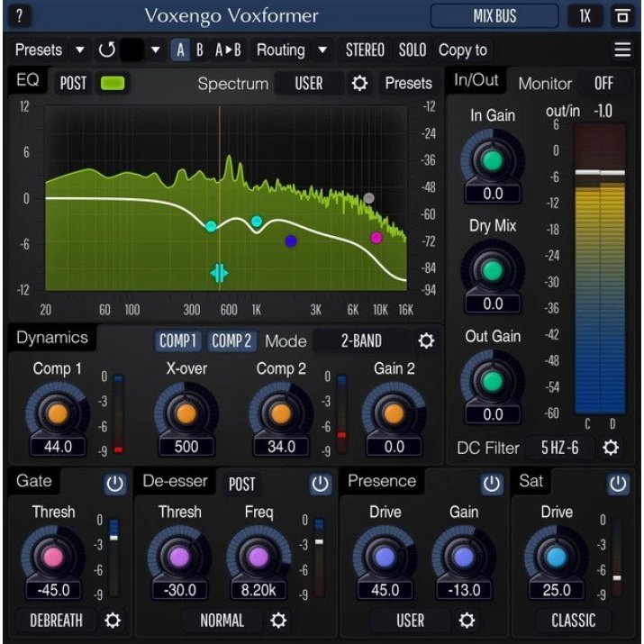Viewport: 644px width, 644px height.
Task: Select cyan EQ band point near 400 Hz
Action: [x=211, y=226]
